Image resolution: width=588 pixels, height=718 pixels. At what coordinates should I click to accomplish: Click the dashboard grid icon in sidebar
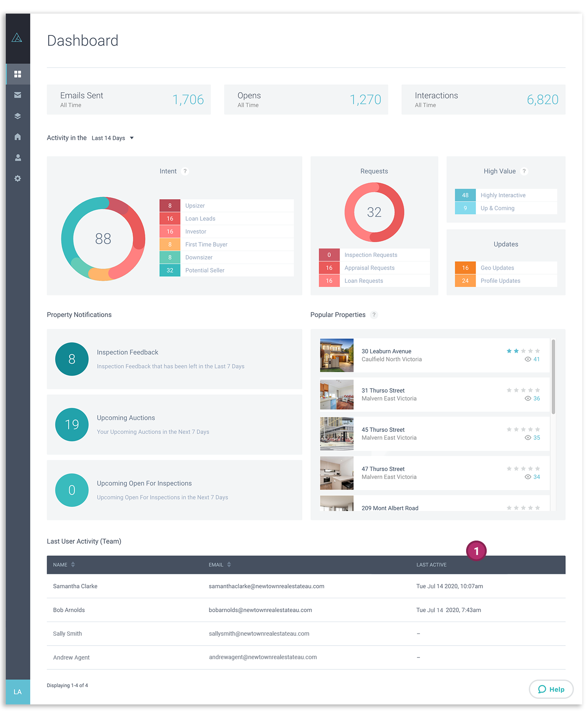pos(17,74)
